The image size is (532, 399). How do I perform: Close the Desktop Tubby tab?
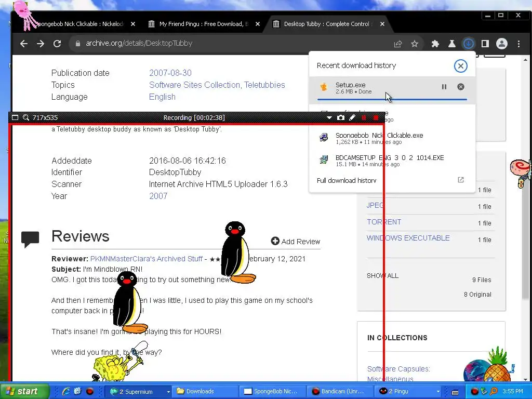(382, 24)
